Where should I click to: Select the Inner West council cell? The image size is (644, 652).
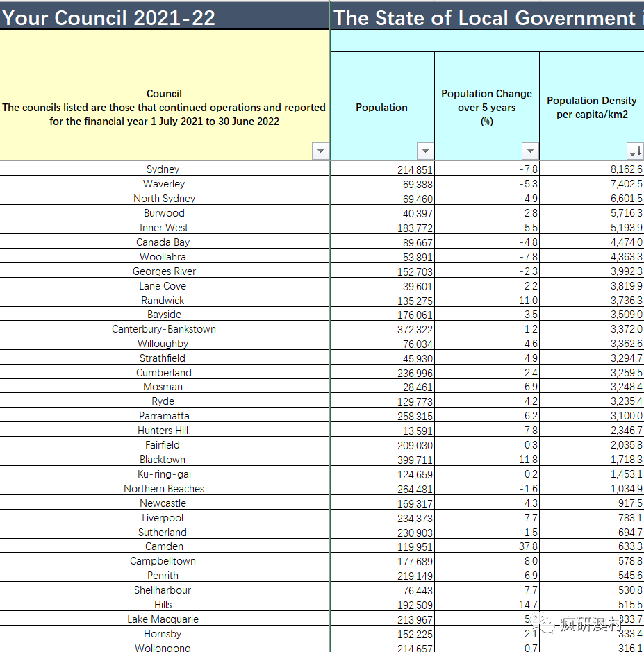point(164,227)
